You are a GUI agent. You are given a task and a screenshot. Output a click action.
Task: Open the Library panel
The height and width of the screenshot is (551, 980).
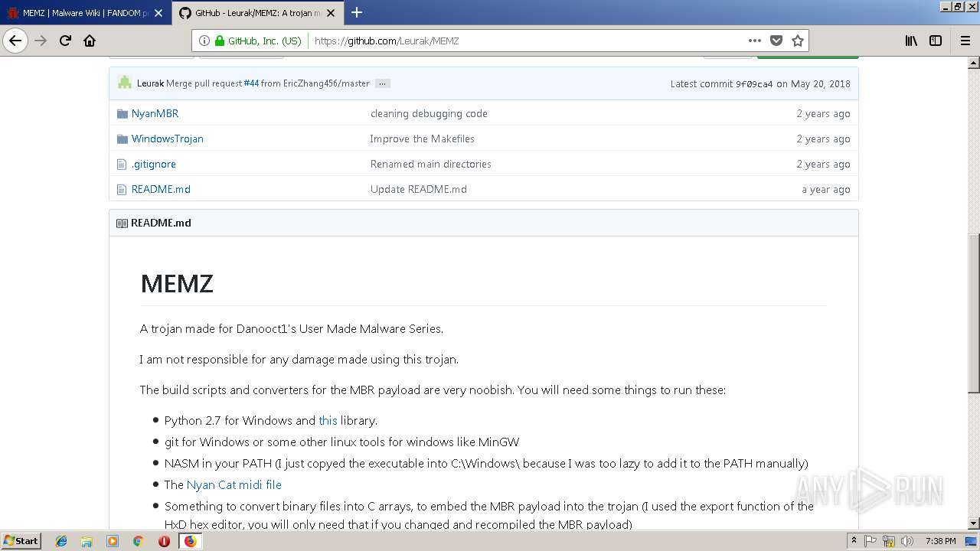[x=911, y=41]
